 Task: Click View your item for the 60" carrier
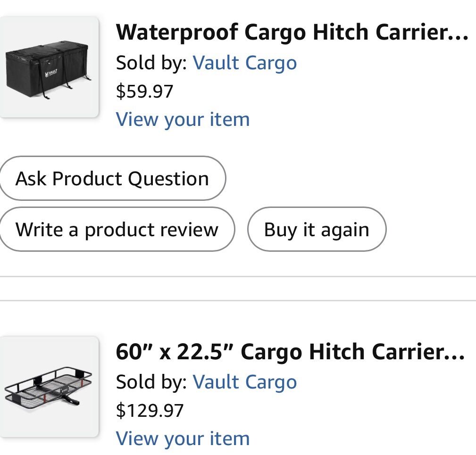click(183, 438)
